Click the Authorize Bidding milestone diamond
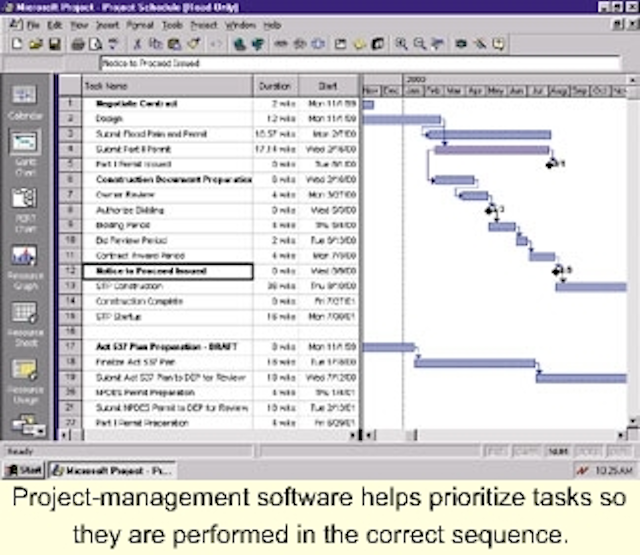The height and width of the screenshot is (555, 640). (x=490, y=210)
